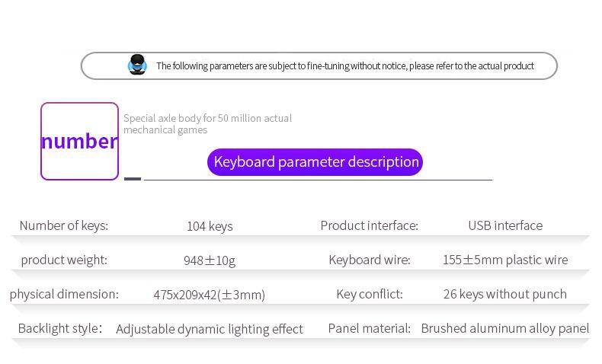
Task: Click the "475x209x42(±3mm)" dimension value
Action: click(x=210, y=295)
